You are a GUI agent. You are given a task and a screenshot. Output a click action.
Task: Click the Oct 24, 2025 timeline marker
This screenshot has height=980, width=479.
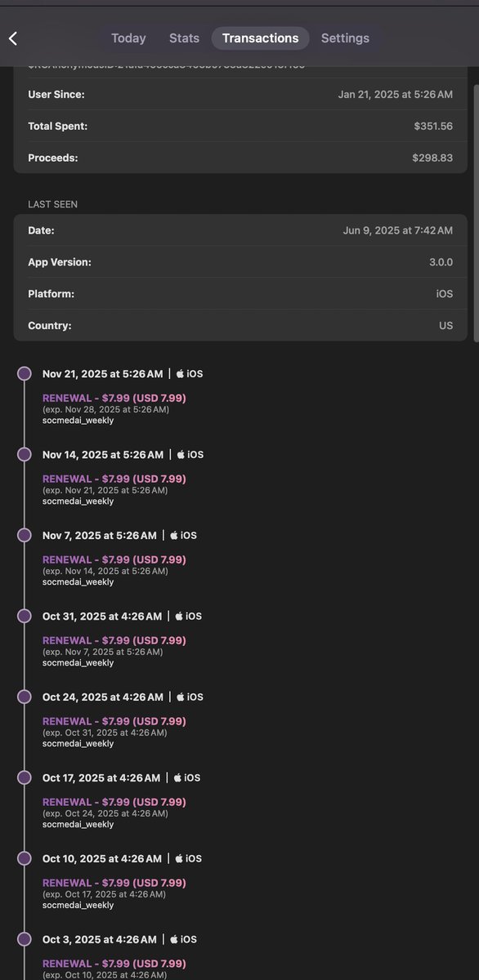tap(25, 697)
